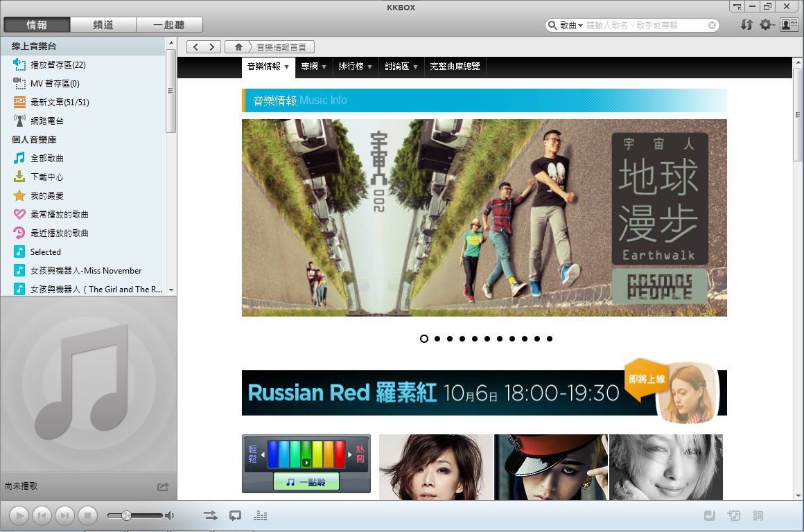The height and width of the screenshot is (532, 804).
Task: Click the home icon in breadcrumb
Action: pos(238,47)
